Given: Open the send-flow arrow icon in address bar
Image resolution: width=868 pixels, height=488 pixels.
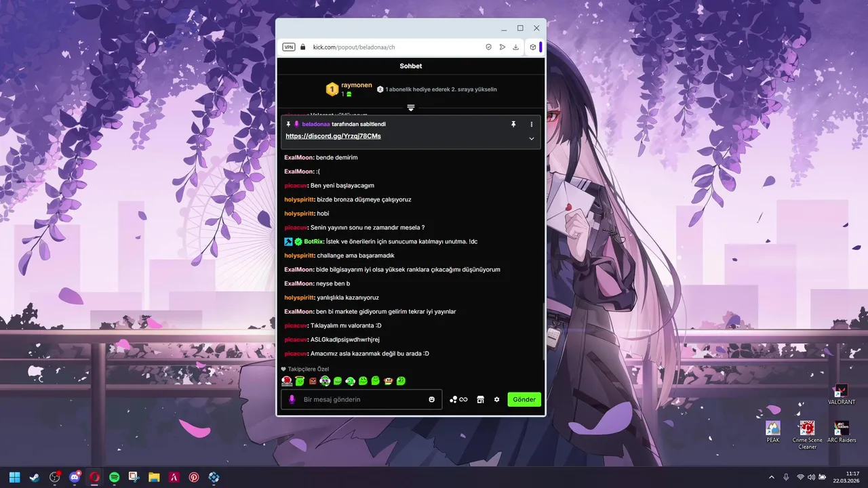Looking at the screenshot, I should coord(502,47).
